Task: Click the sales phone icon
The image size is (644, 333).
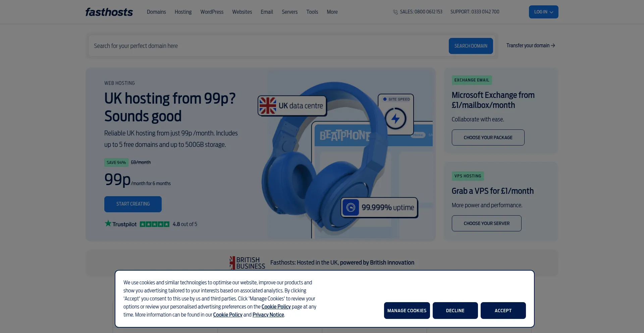Action: point(395,12)
